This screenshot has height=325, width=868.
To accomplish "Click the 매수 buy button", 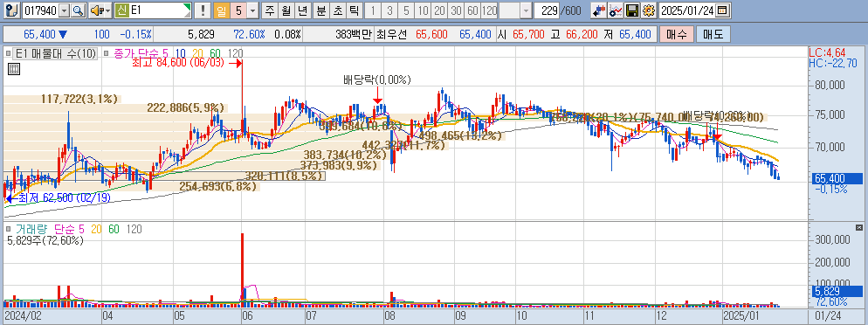I will (x=677, y=34).
